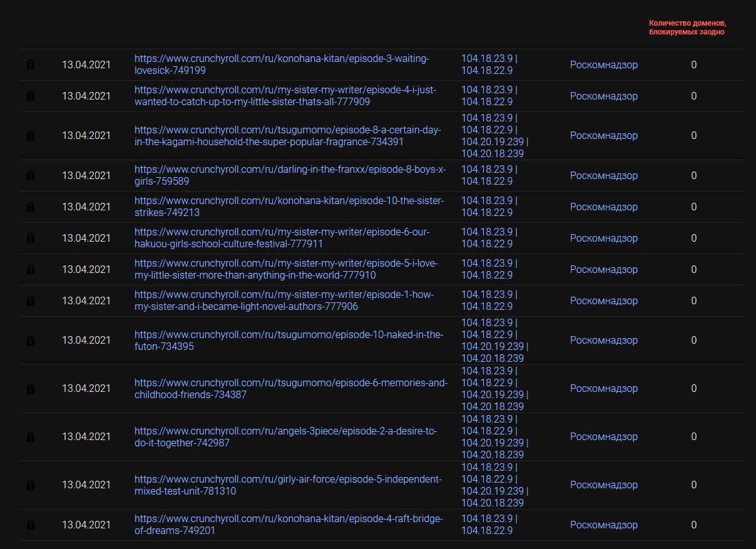
Task: Click lock icon in angels-3piece row
Action: (x=31, y=437)
